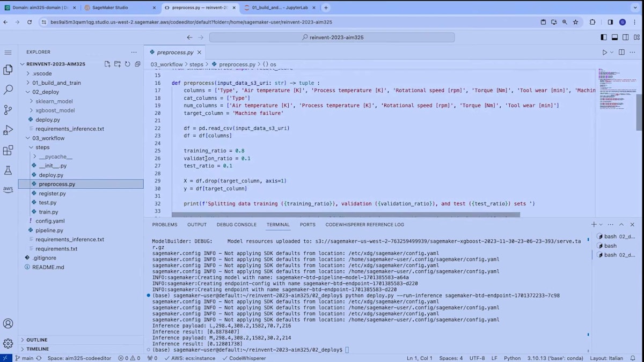Screen dimensions: 644x362
Task: Go back in editor navigation
Action: point(189,38)
